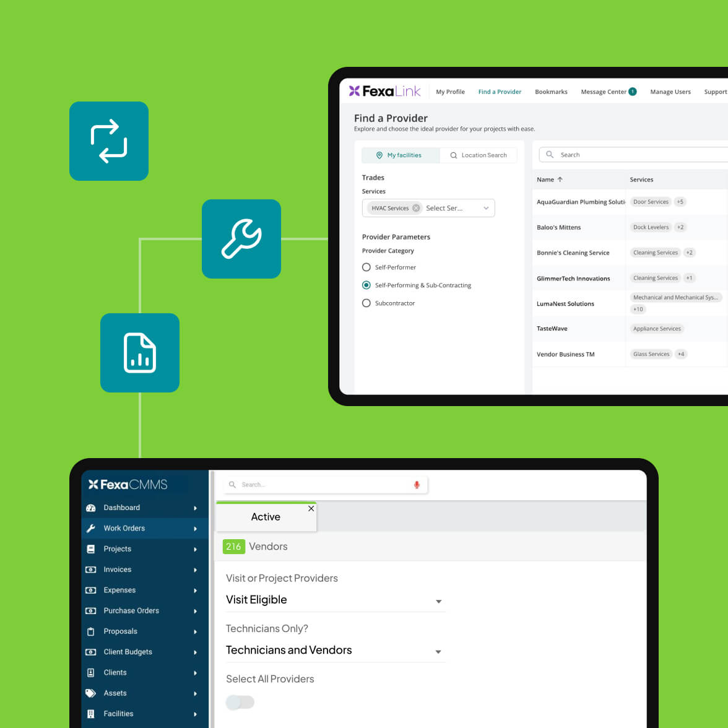Click the Appliance Services tag
Screen dimensions: 728x728
click(x=656, y=329)
